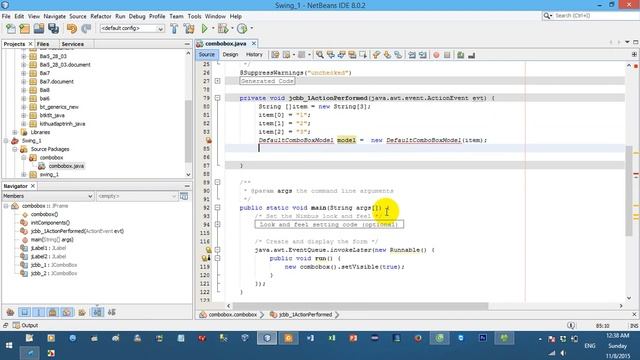
Task: Click the ENG language indicator in system tray
Action: [590, 346]
